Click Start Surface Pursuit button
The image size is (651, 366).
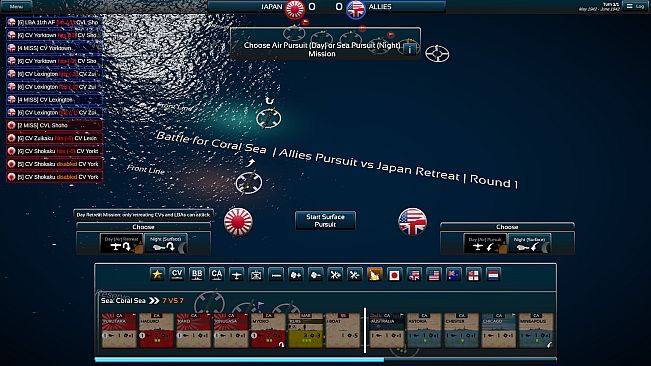click(x=325, y=220)
